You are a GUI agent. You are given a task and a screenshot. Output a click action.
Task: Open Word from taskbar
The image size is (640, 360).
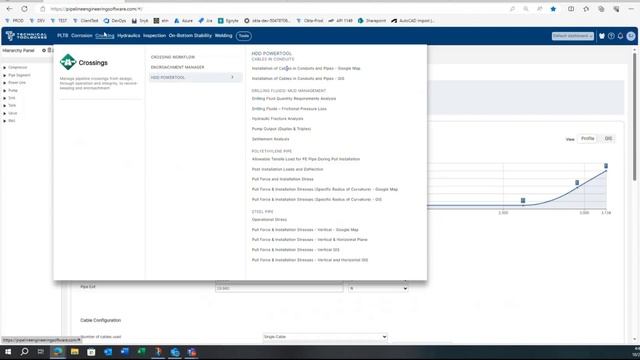pos(124,352)
